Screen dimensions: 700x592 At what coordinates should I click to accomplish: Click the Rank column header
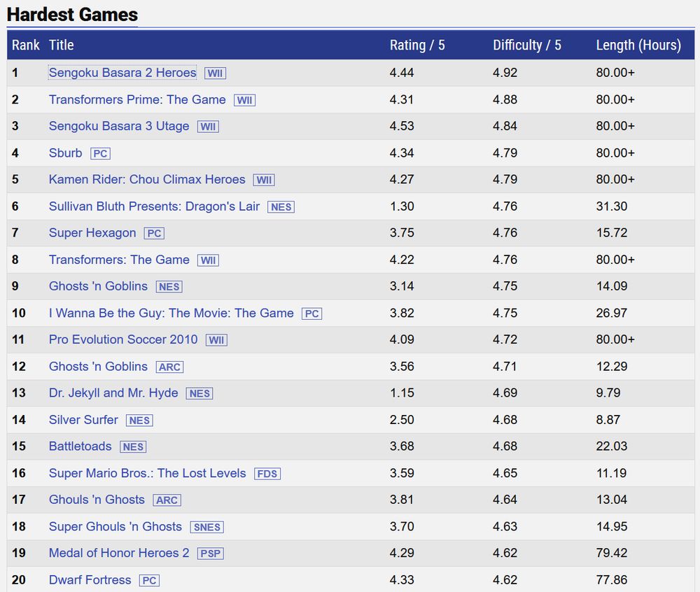click(x=25, y=45)
